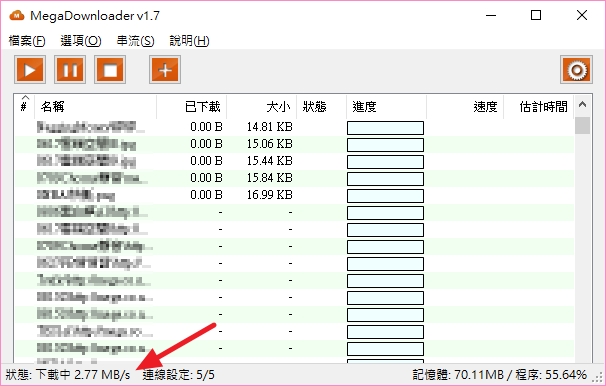Select the 14.81 KB size cell
Viewport: 606px width, 386px height.
pyautogui.click(x=270, y=127)
